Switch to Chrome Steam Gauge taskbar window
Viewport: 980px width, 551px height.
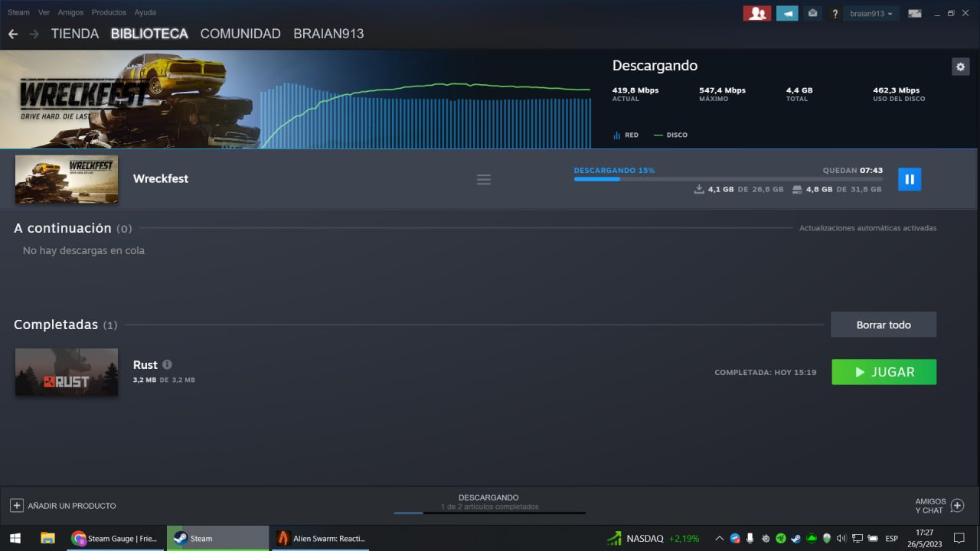115,538
